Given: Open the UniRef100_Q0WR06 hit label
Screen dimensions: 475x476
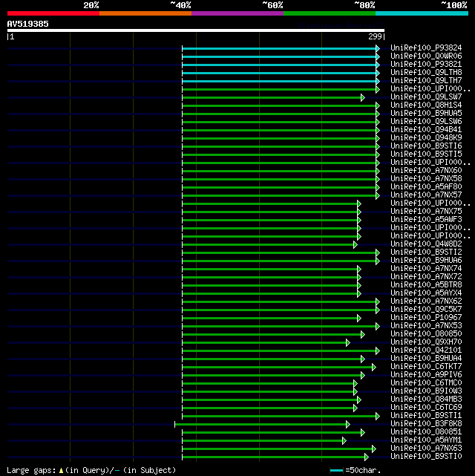Looking at the screenshot, I should tap(426, 56).
